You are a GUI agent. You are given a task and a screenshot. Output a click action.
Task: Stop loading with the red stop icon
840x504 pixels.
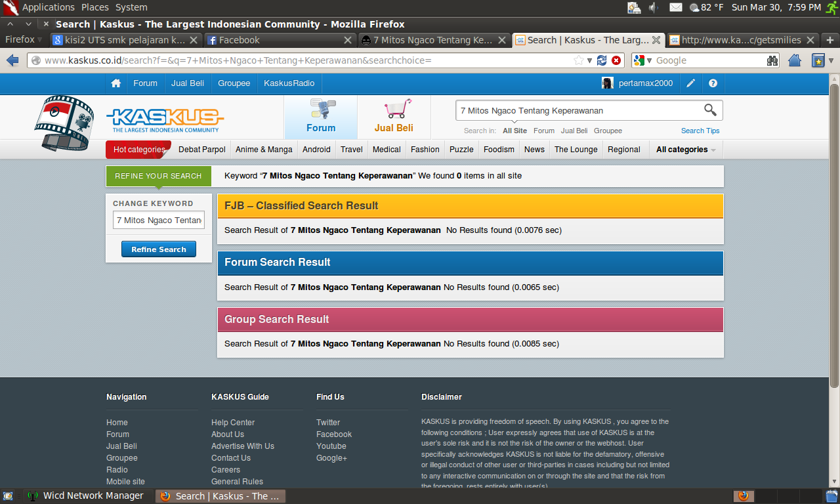pos(616,60)
